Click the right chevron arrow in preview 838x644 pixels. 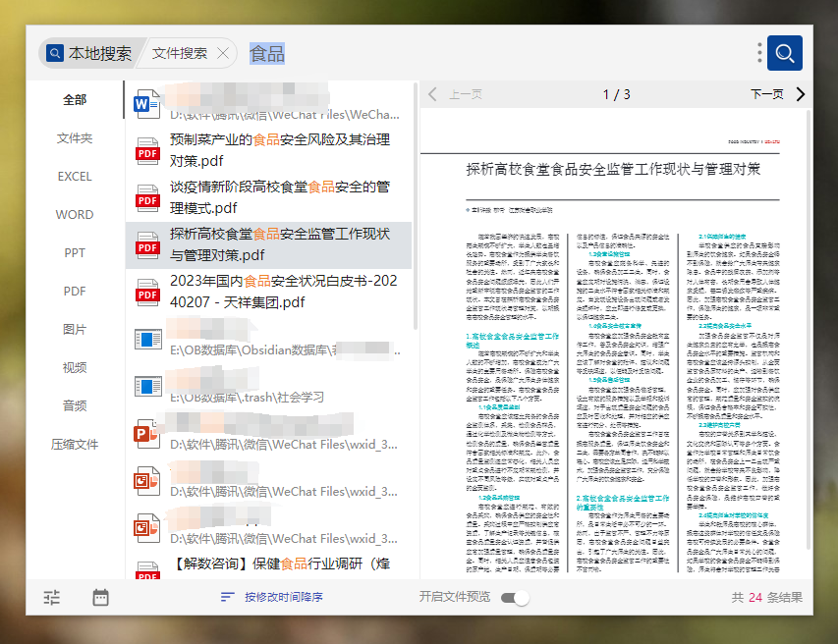800,94
